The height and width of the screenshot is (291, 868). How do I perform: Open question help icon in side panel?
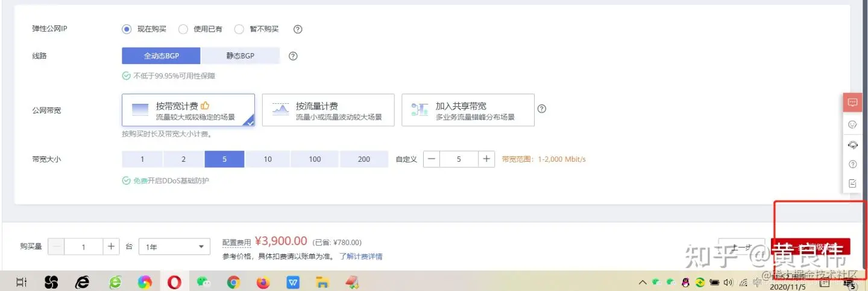click(x=852, y=164)
